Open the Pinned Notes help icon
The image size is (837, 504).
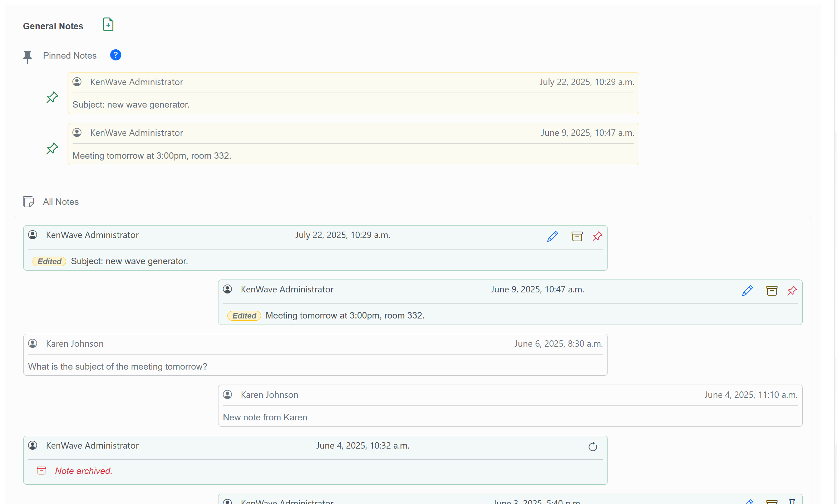(x=115, y=55)
